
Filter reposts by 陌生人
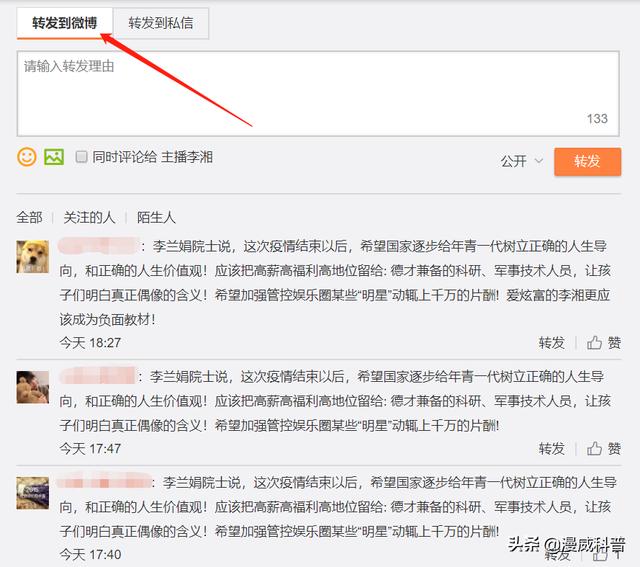click(156, 218)
